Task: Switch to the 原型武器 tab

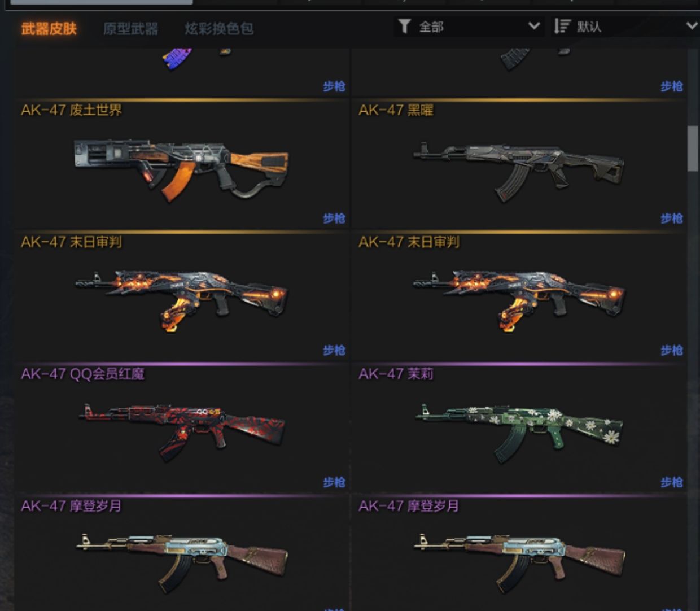Action: 130,28
